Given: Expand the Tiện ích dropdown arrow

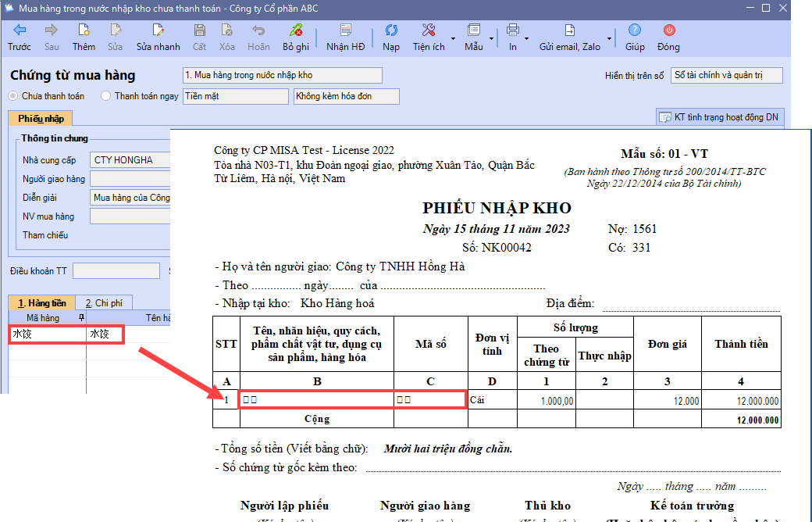Looking at the screenshot, I should (x=454, y=38).
